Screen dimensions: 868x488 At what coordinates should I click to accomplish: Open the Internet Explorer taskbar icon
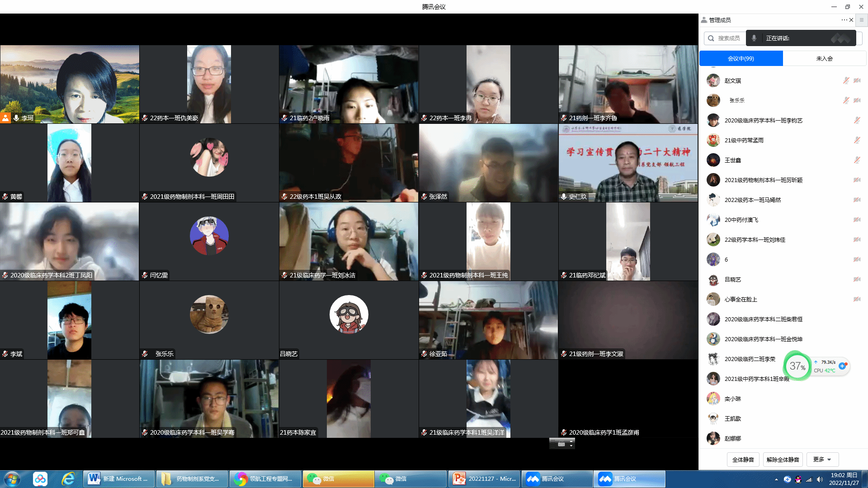(68, 479)
